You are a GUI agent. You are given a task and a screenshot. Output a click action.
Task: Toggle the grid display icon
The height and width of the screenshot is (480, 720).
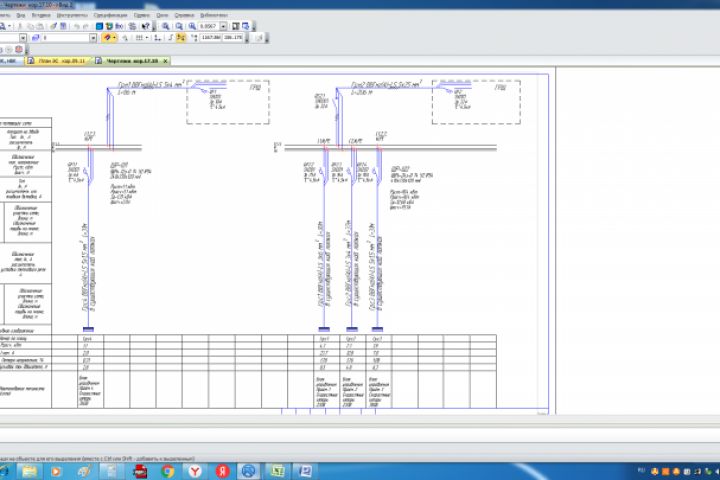[139, 38]
